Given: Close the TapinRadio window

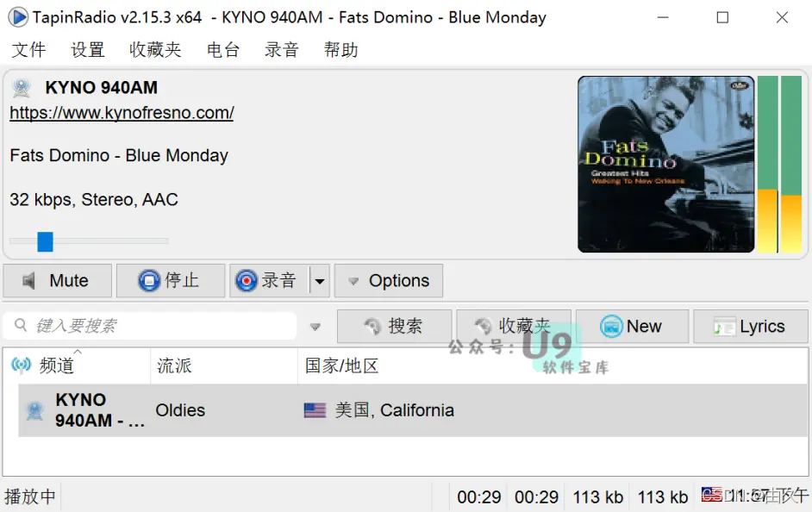Looking at the screenshot, I should pos(782,17).
